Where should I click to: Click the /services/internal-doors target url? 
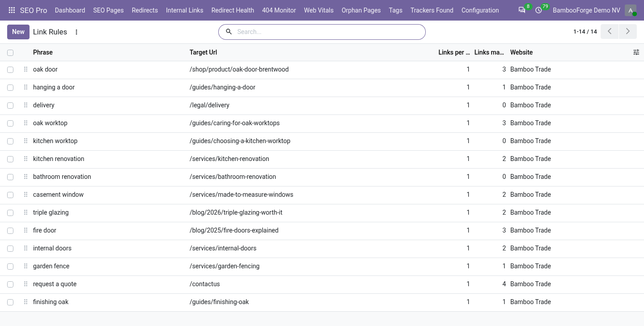coord(223,248)
